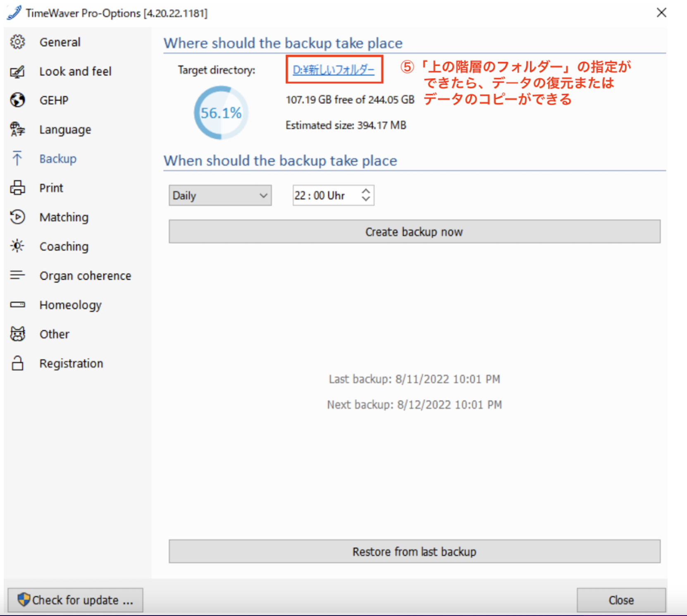Click the GEHP globe icon
The image size is (687, 616).
click(x=17, y=100)
